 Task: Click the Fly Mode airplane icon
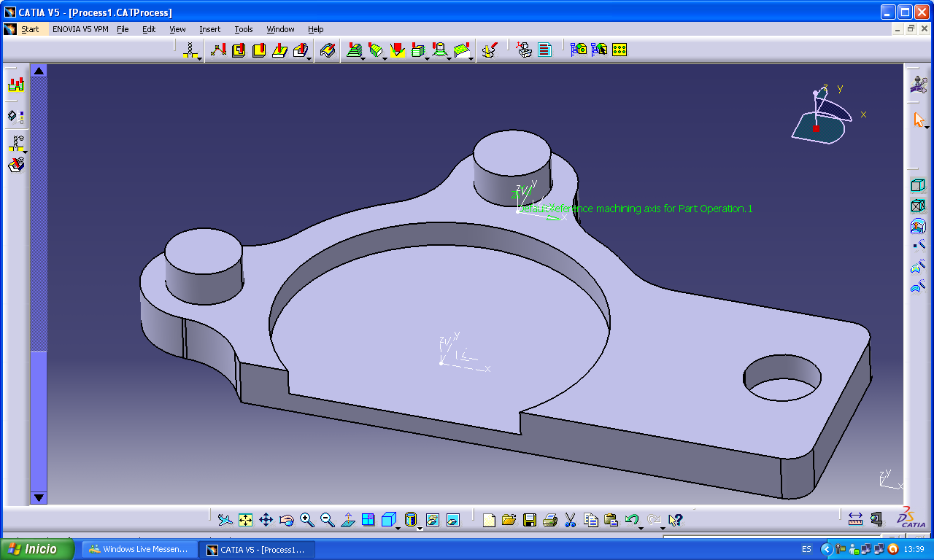point(225,520)
